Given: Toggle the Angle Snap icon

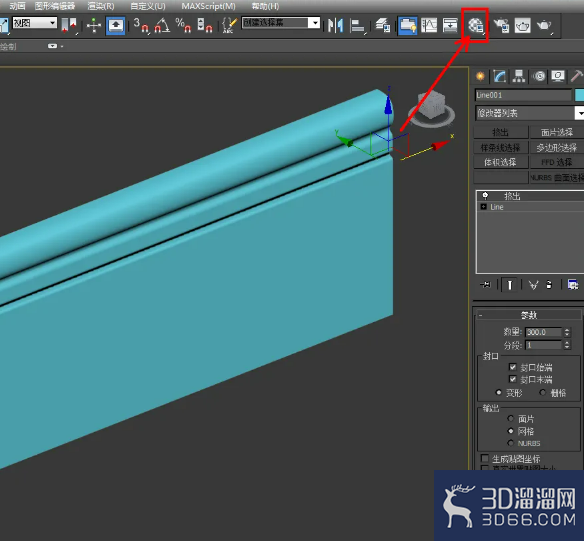Looking at the screenshot, I should pos(162,25).
